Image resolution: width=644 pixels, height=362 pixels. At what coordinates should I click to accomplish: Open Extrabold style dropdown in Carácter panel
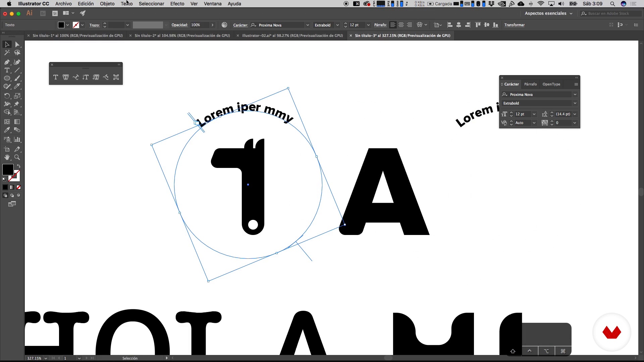tap(575, 103)
